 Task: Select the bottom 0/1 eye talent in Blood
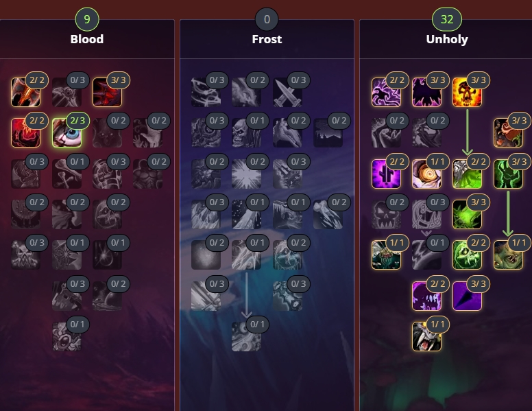click(x=66, y=336)
